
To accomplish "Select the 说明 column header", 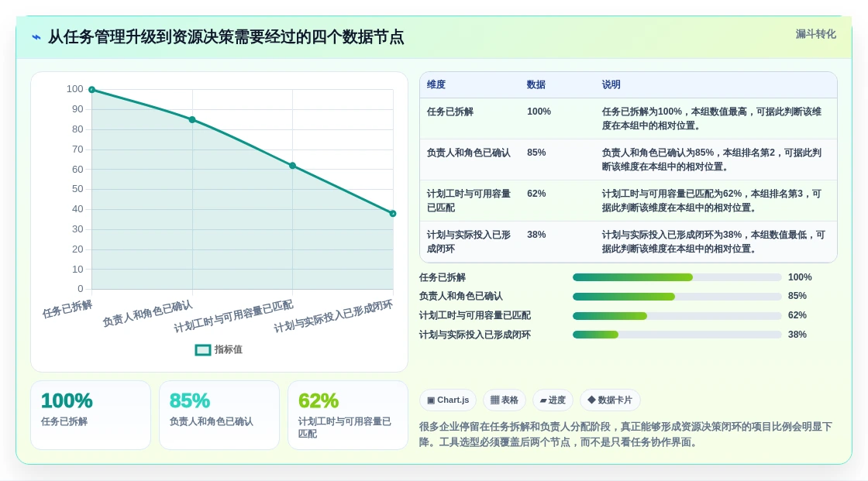I will (611, 84).
